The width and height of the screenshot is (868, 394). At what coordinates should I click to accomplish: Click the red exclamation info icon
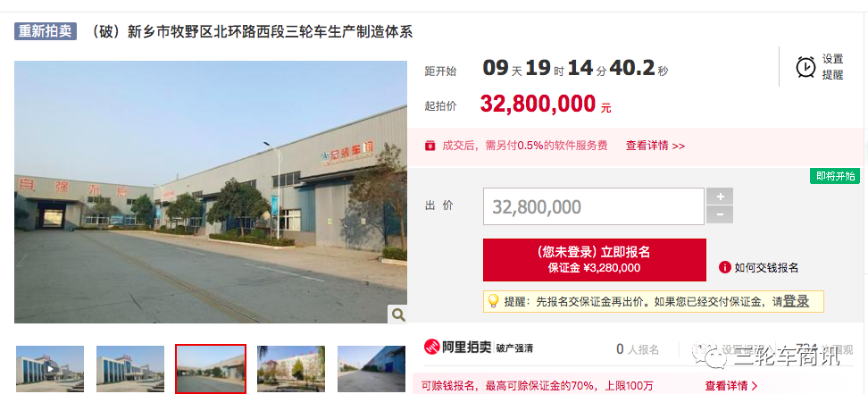[724, 268]
